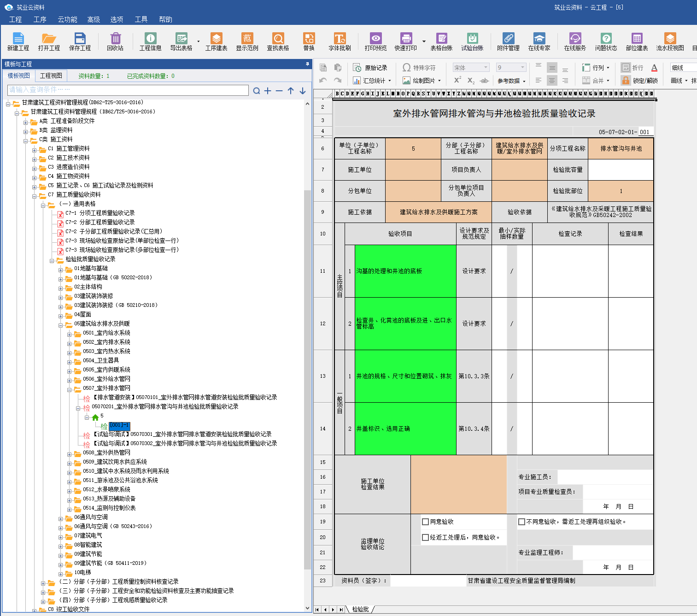Viewport: 697px width, 616px height.
Task: Open the 云功能 menu
Action: 67,19
